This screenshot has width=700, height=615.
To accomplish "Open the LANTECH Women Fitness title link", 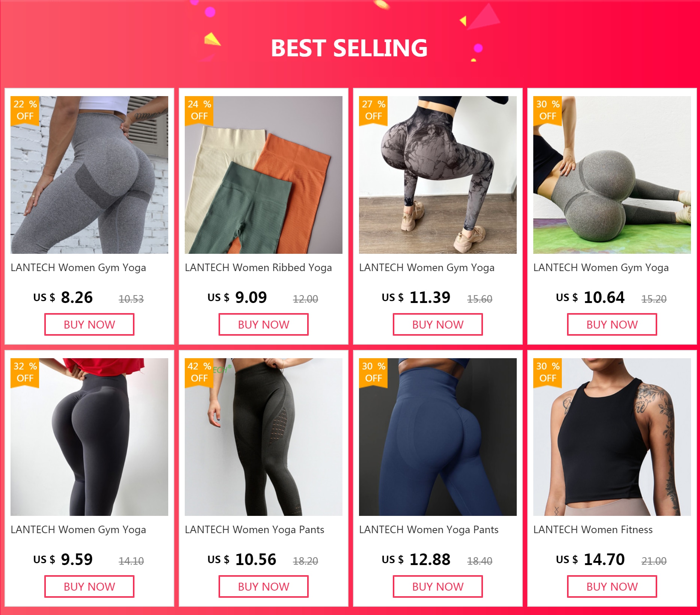I will point(593,530).
